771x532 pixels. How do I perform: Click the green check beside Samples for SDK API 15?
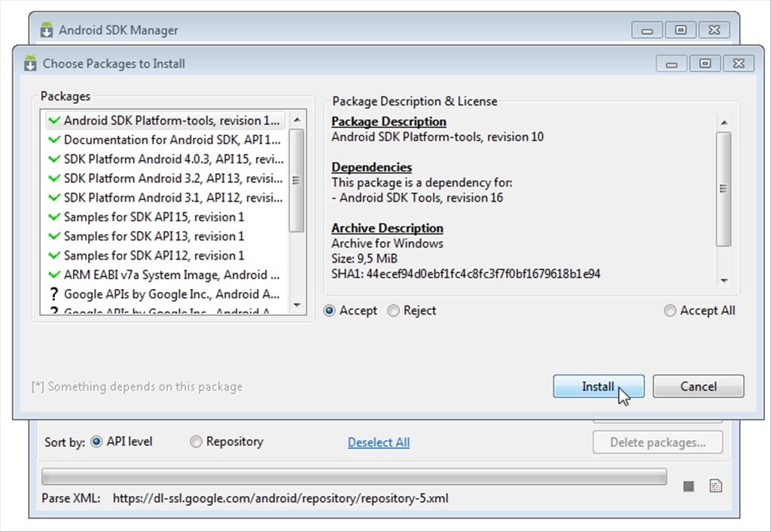(55, 217)
